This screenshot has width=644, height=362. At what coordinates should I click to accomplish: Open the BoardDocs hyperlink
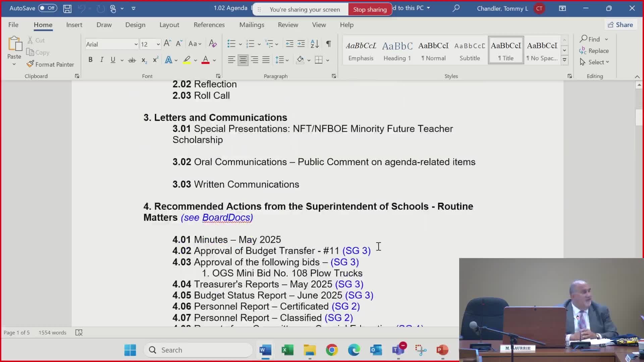[226, 218]
